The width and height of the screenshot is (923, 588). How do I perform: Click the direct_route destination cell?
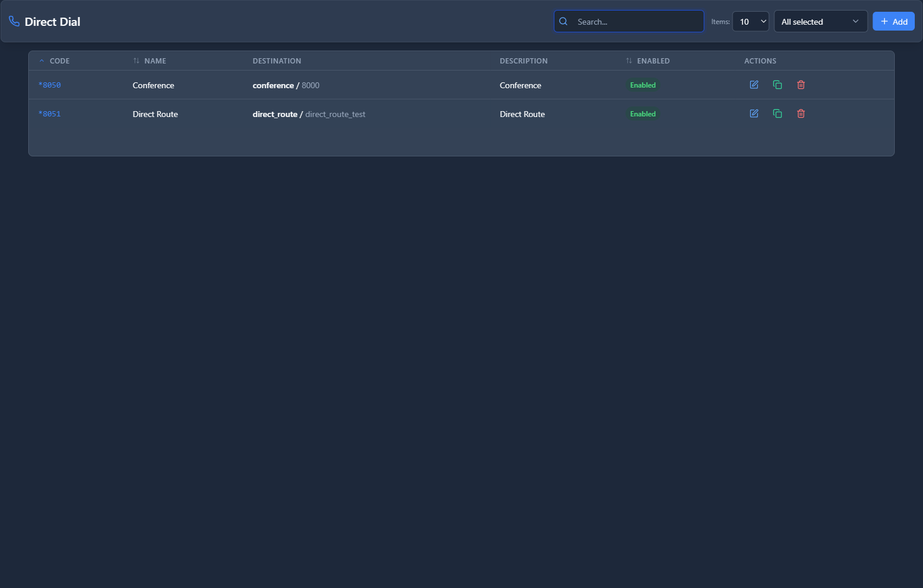(x=309, y=114)
